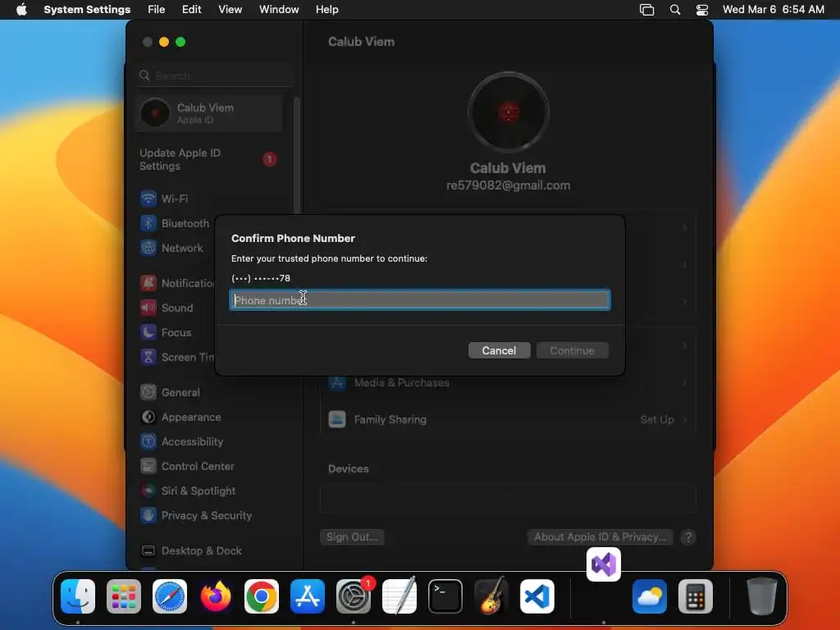Open the System Settings menu
Screen dimensions: 840x630
point(87,10)
